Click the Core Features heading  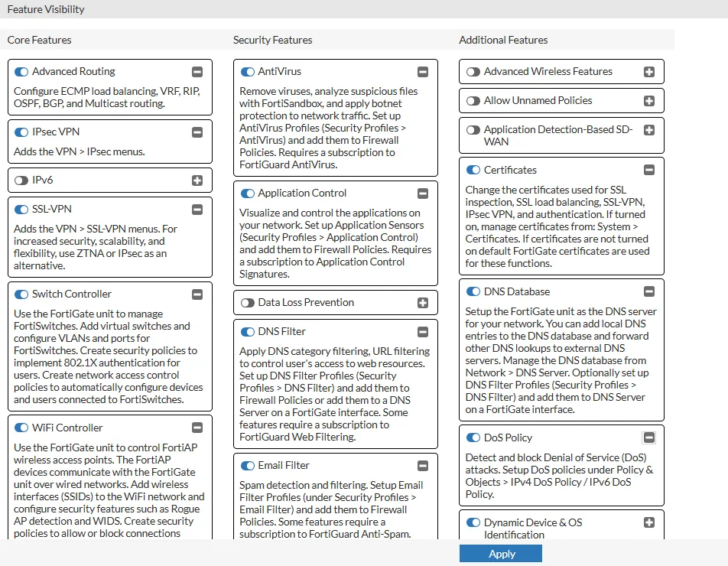click(40, 41)
